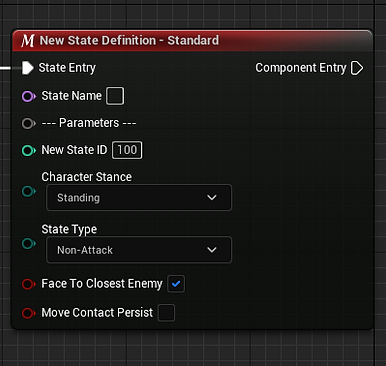Open the State Type dropdown showing Non-Attack
The image size is (386, 366).
coord(139,250)
